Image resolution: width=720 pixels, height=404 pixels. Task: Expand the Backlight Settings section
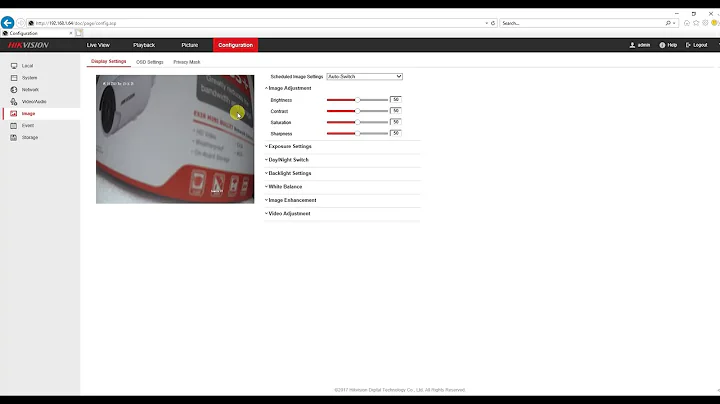coord(288,173)
